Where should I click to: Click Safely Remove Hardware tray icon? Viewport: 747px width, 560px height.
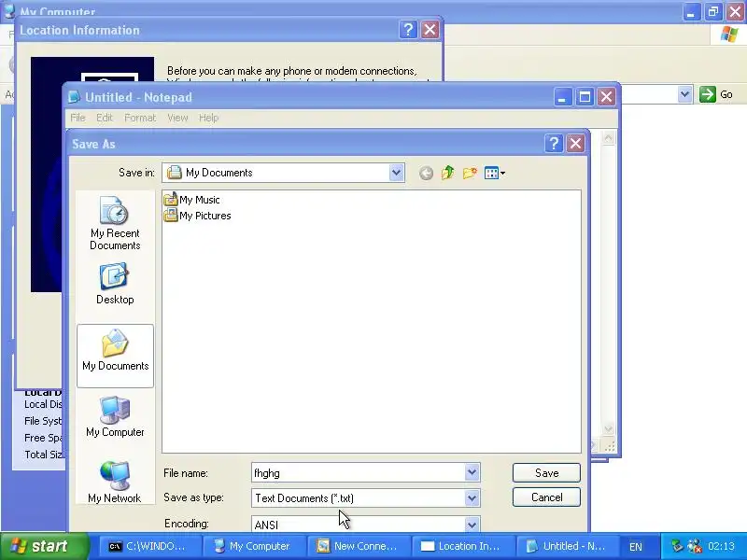677,546
